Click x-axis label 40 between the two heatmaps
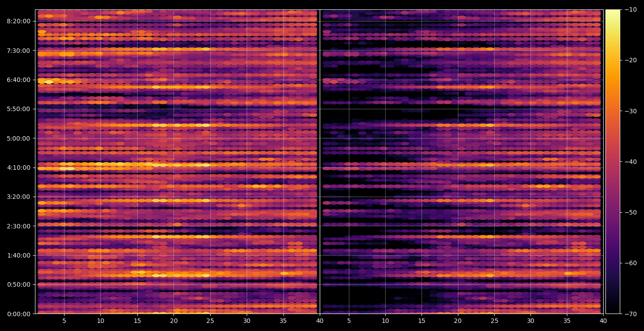 point(320,321)
